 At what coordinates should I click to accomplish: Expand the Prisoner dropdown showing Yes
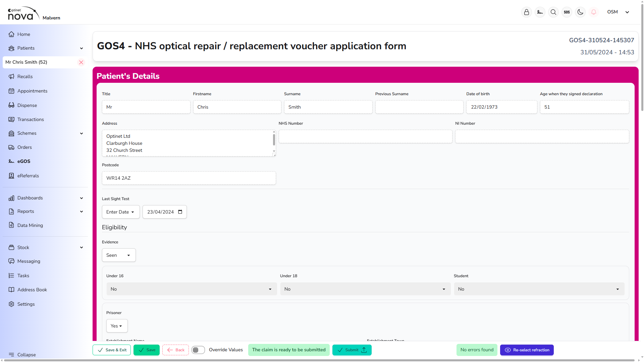(117, 326)
